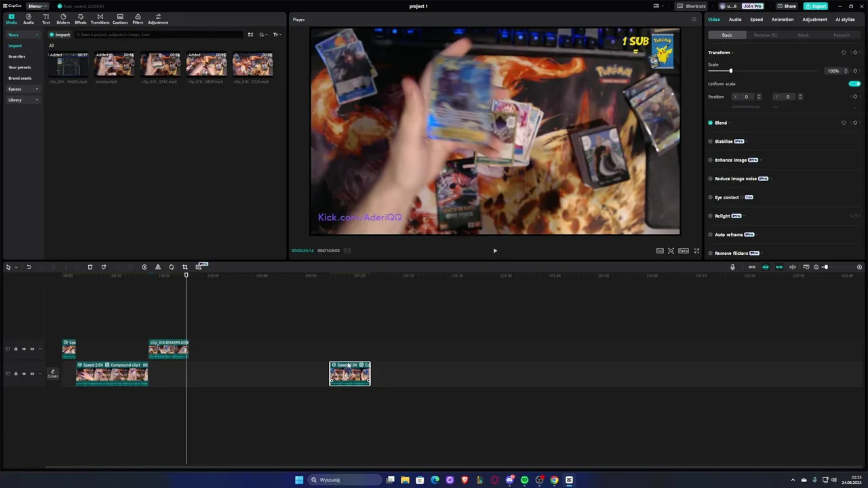Click the marker shield icon in timeline toolbar
This screenshot has height=488, width=868.
click(104, 267)
